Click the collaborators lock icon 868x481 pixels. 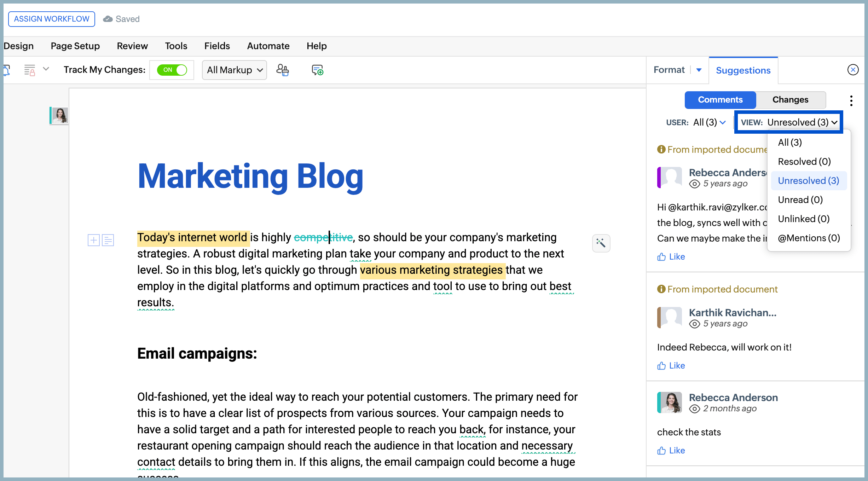tap(283, 70)
